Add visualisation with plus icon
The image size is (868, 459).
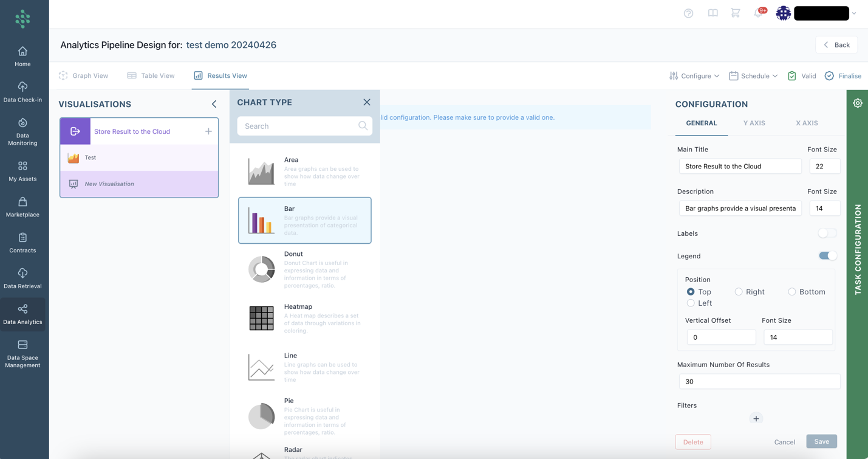(x=208, y=131)
